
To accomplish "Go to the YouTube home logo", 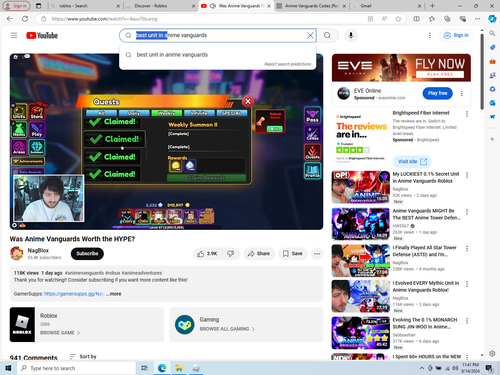I will (x=42, y=35).
